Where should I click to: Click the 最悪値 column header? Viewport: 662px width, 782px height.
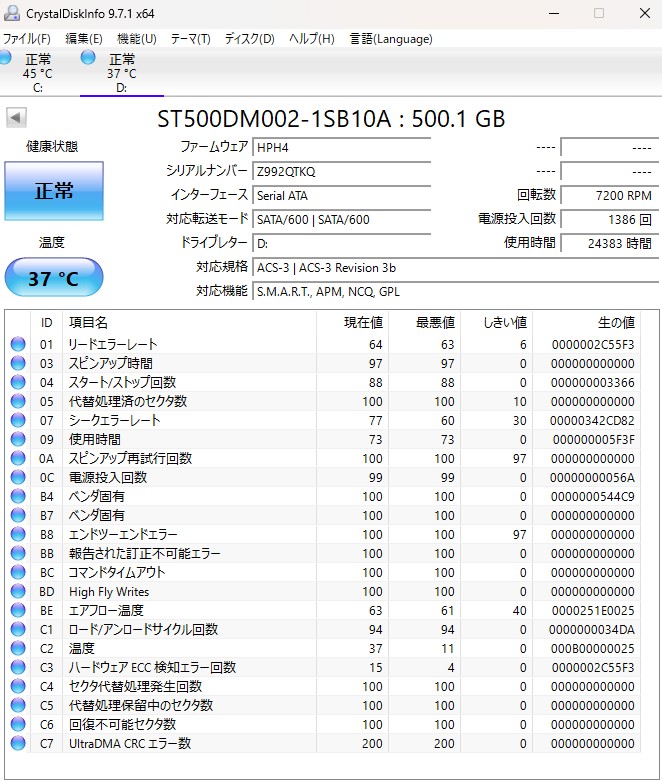(425, 323)
